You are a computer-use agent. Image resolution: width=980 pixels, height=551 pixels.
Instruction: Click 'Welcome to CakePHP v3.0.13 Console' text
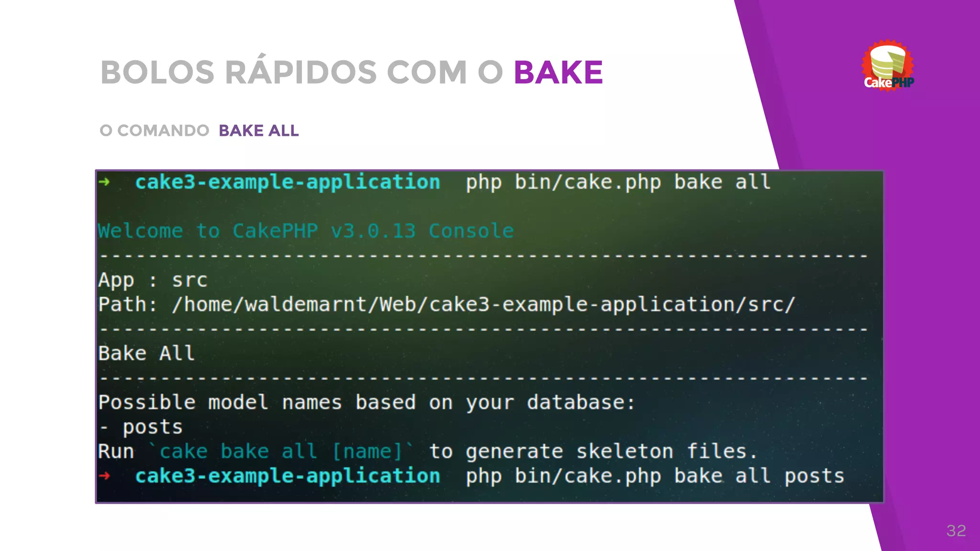[306, 231]
